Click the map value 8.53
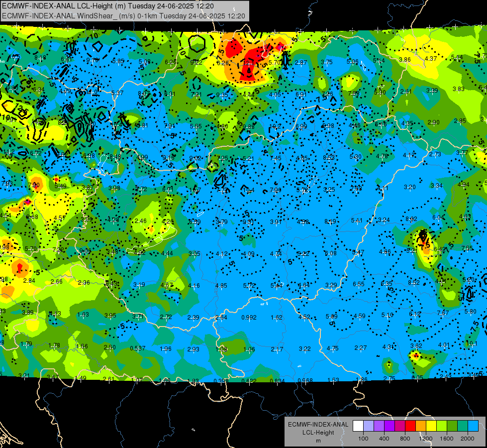This screenshot has height=448, width=487. [329, 158]
